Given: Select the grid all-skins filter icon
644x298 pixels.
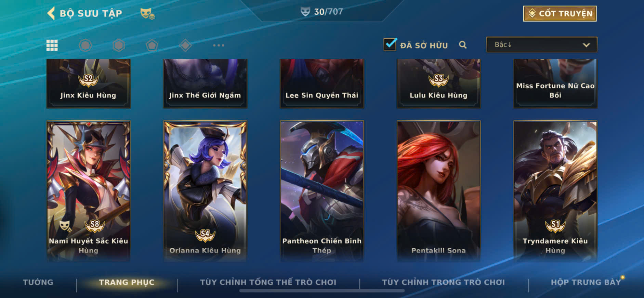Looking at the screenshot, I should pos(52,45).
